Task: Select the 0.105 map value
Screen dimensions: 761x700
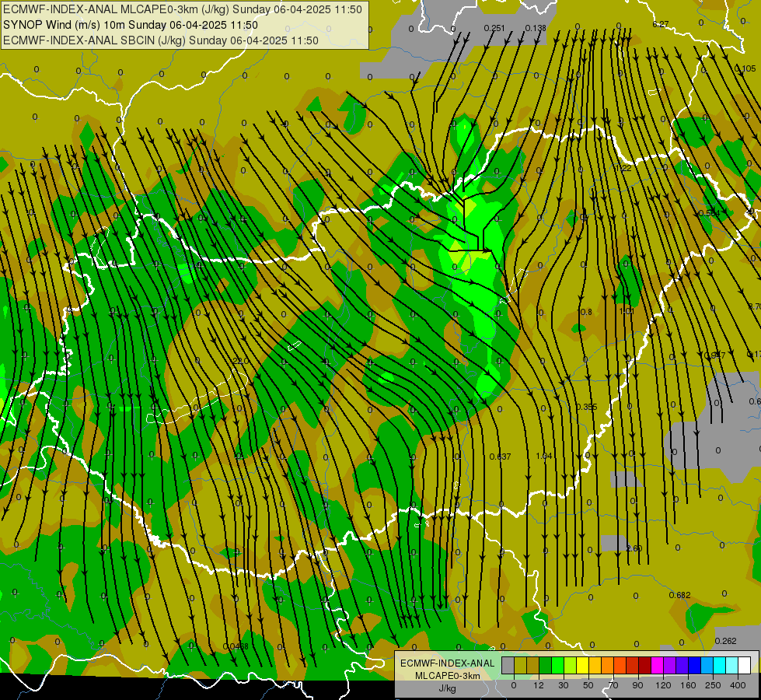Action: coord(746,68)
